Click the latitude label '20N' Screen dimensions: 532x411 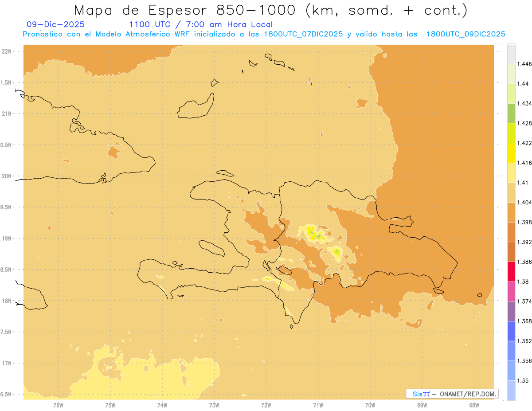click(x=7, y=176)
